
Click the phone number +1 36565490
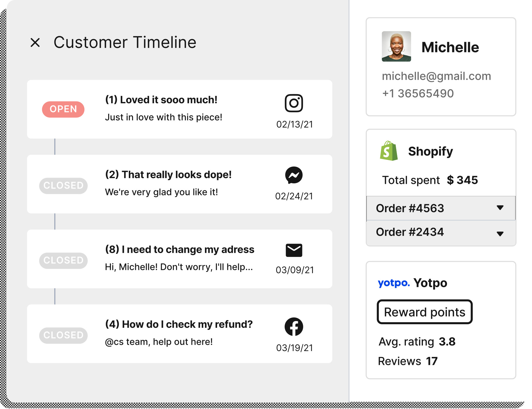pos(418,94)
